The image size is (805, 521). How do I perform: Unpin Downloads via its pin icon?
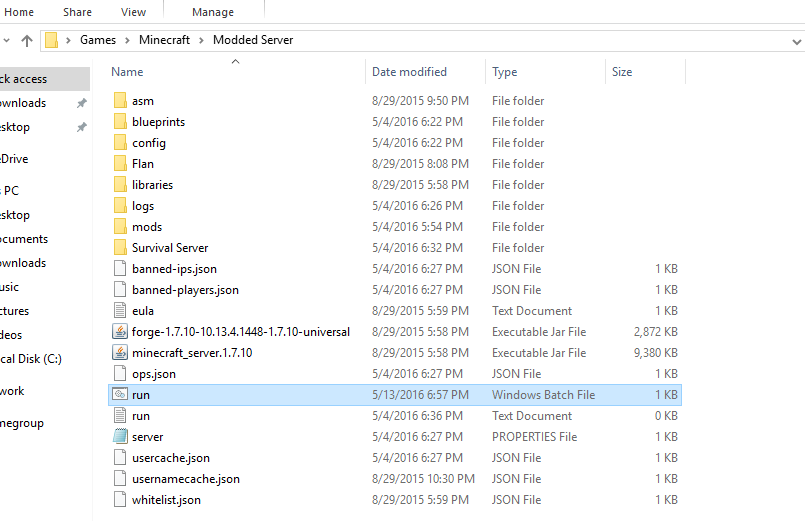click(x=82, y=103)
